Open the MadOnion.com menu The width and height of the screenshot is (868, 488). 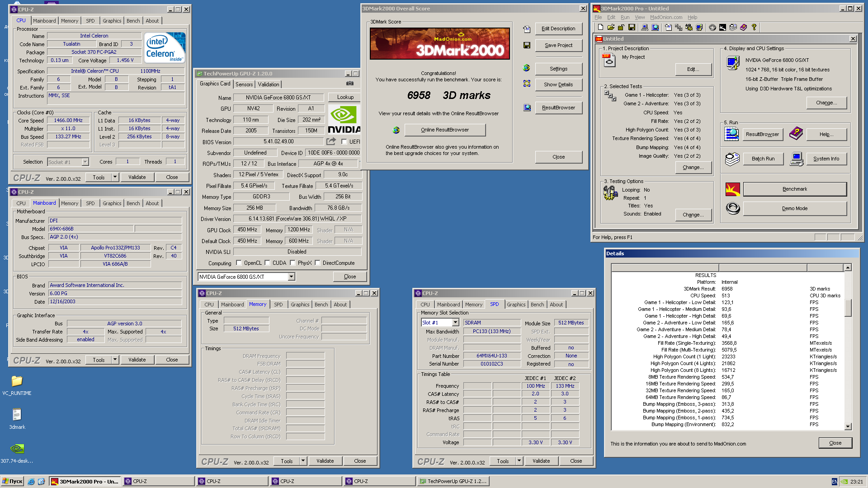coord(666,18)
